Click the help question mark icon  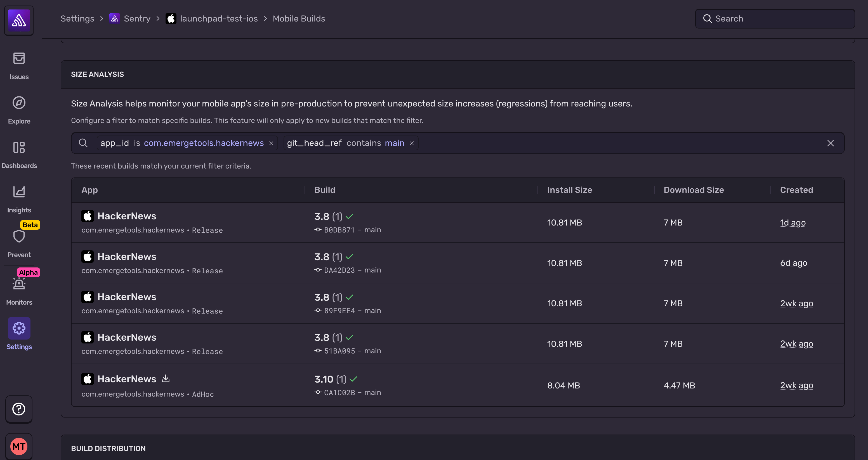[19, 409]
